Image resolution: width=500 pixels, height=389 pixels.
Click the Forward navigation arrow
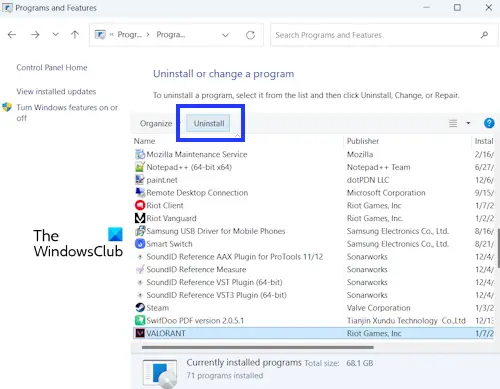[x=35, y=35]
